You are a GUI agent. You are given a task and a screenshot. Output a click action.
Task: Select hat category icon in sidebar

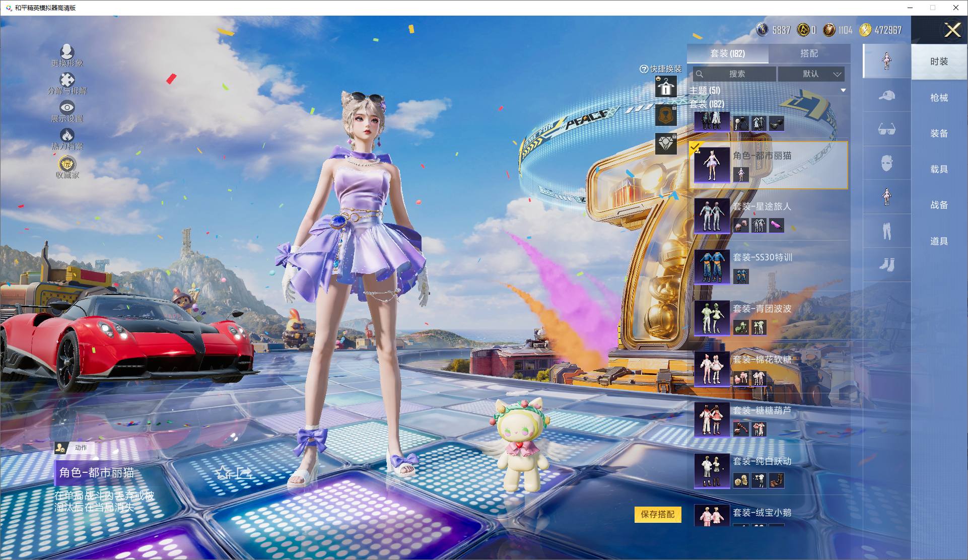pyautogui.click(x=886, y=96)
